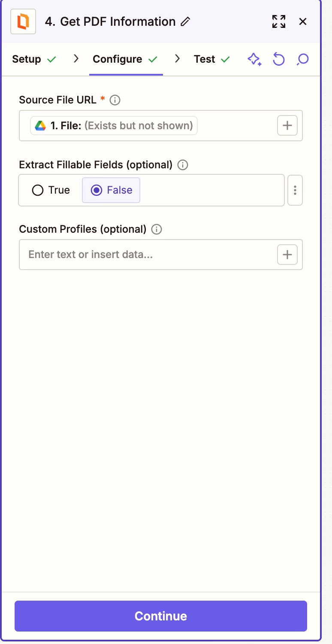The width and height of the screenshot is (332, 644).
Task: Show info for Source File URL
Action: [115, 100]
